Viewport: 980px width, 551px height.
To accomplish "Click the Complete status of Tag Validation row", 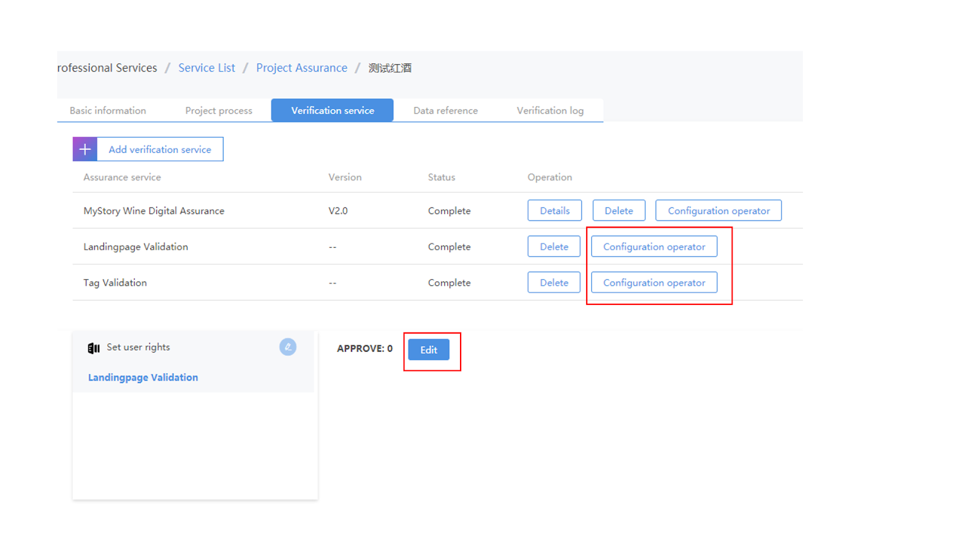I will [x=449, y=283].
